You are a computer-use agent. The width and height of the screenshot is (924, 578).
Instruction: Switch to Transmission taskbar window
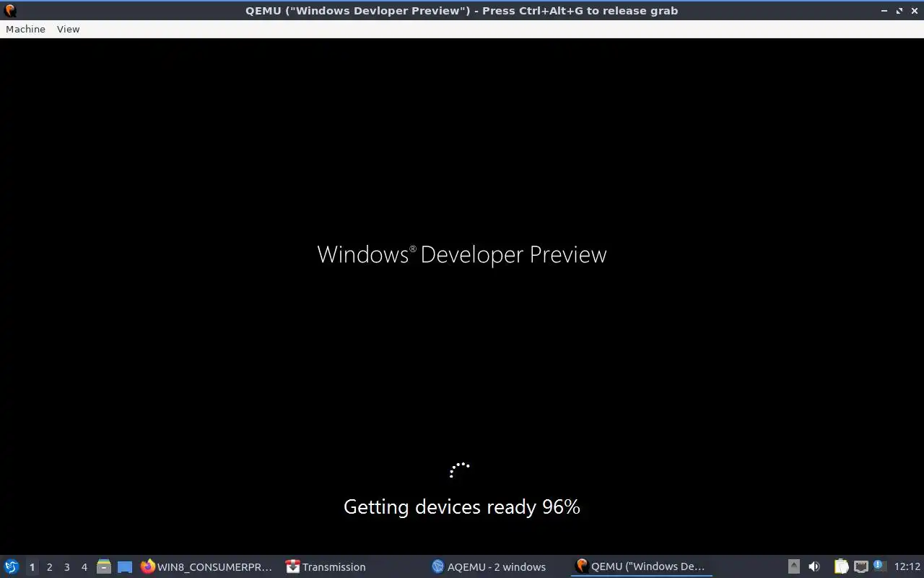point(326,566)
